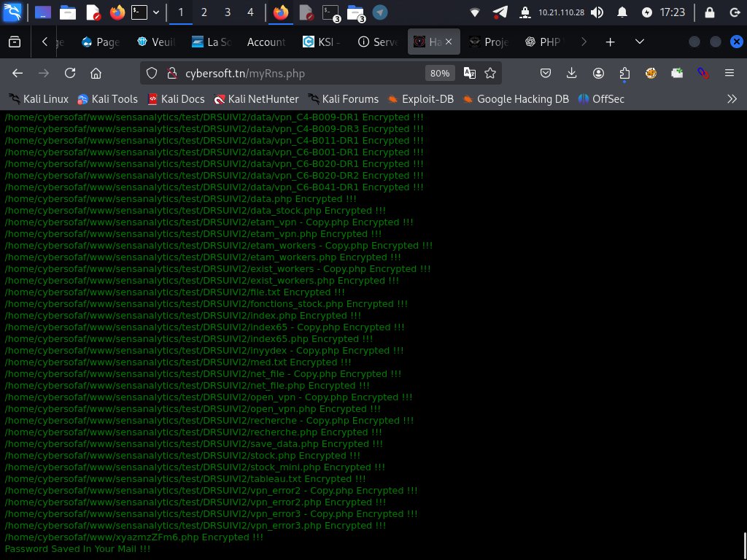
Task: Close the active Ha tab
Action: pyautogui.click(x=449, y=42)
